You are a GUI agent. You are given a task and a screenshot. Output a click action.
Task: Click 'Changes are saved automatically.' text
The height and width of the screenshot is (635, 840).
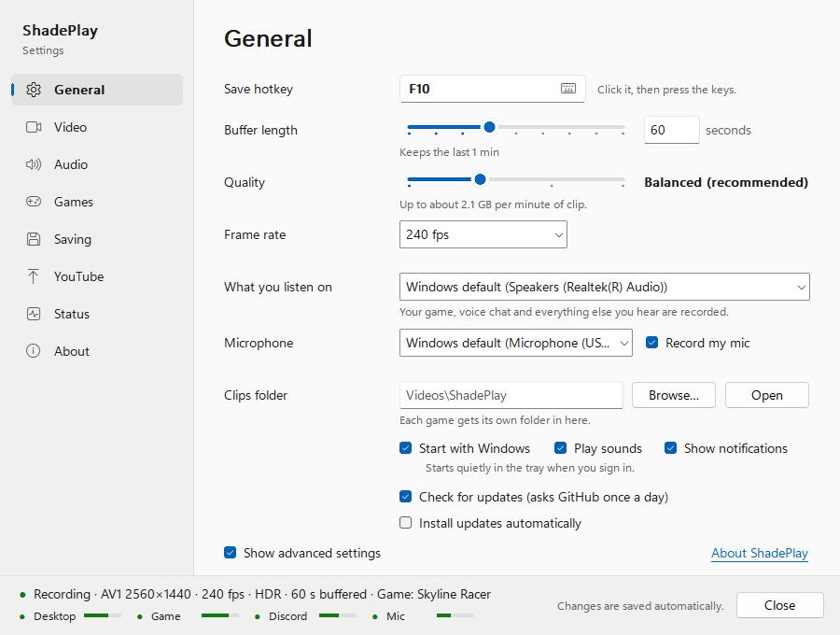tap(640, 605)
